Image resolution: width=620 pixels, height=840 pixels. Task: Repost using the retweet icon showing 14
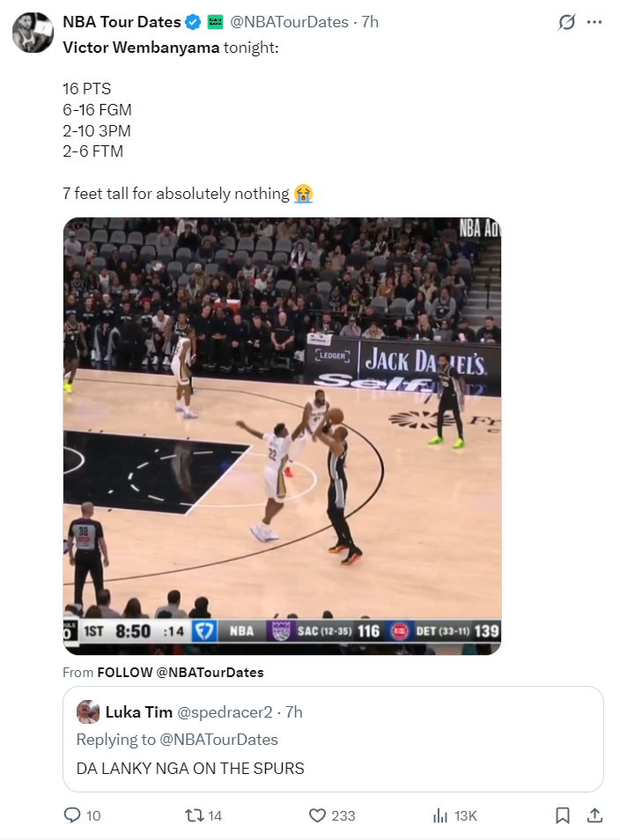pos(194,815)
